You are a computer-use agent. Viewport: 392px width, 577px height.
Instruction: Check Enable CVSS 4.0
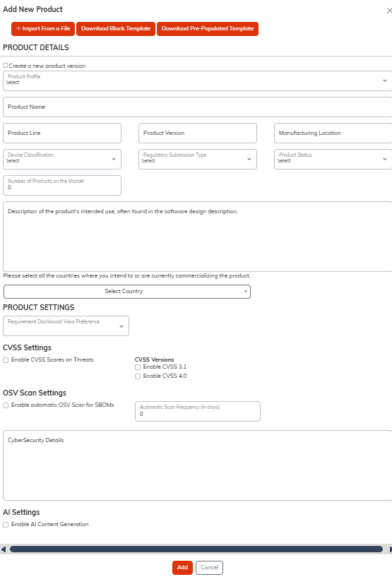click(138, 376)
